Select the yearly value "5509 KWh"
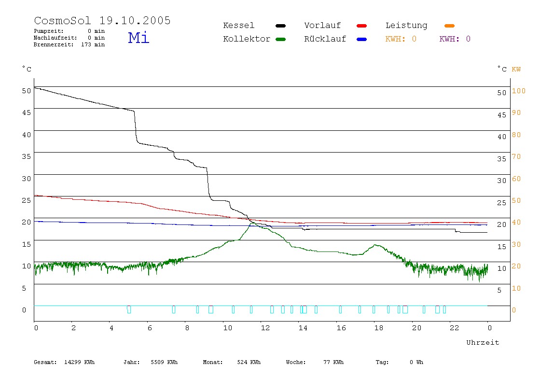 click(164, 362)
